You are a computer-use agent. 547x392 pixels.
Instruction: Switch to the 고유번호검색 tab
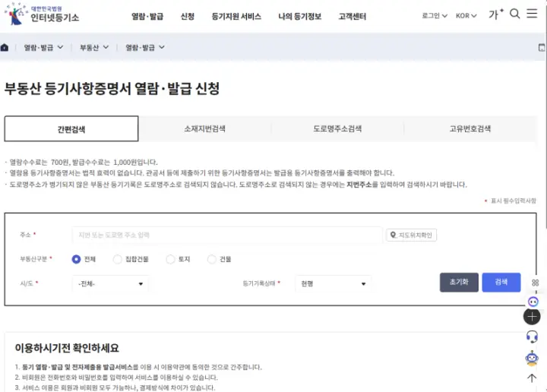pos(470,129)
